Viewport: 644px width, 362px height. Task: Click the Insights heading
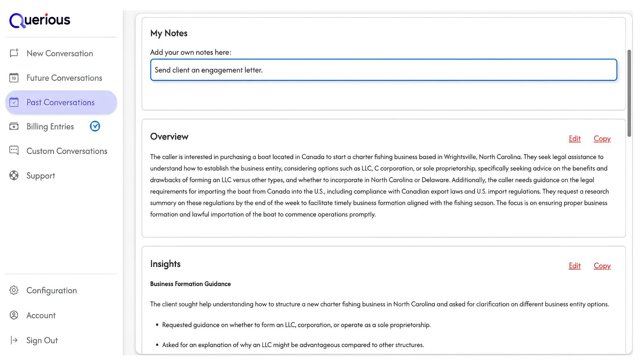click(x=165, y=264)
